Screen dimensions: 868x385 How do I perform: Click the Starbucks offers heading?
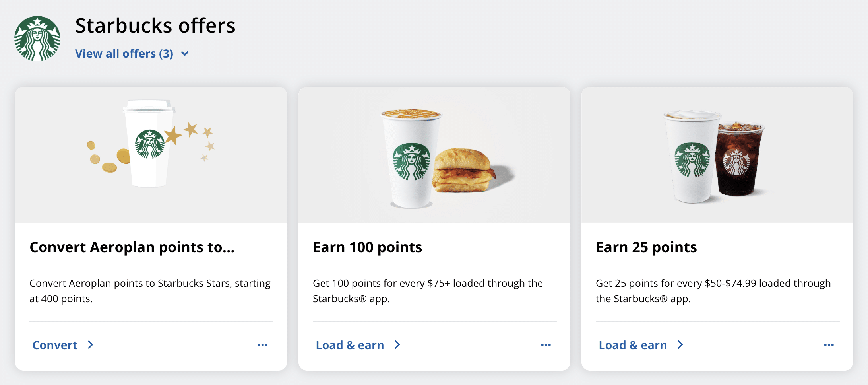coord(155,26)
